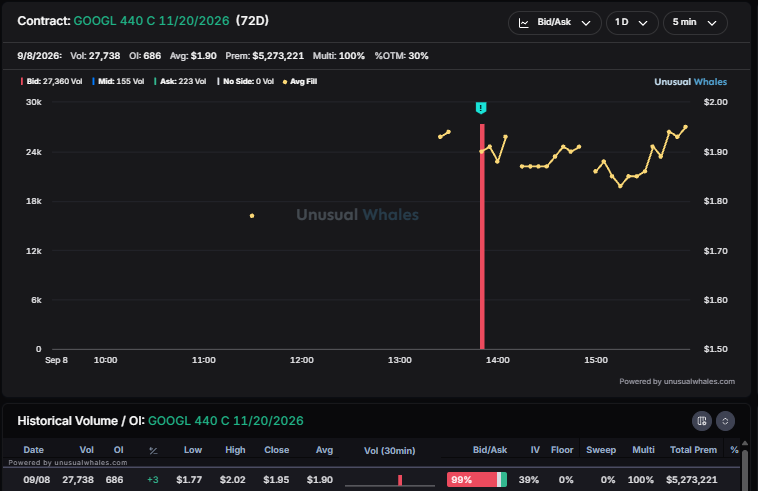Viewport: 758px width, 491px height.
Task: Sort by the Vol (30min) column header
Action: (x=390, y=450)
